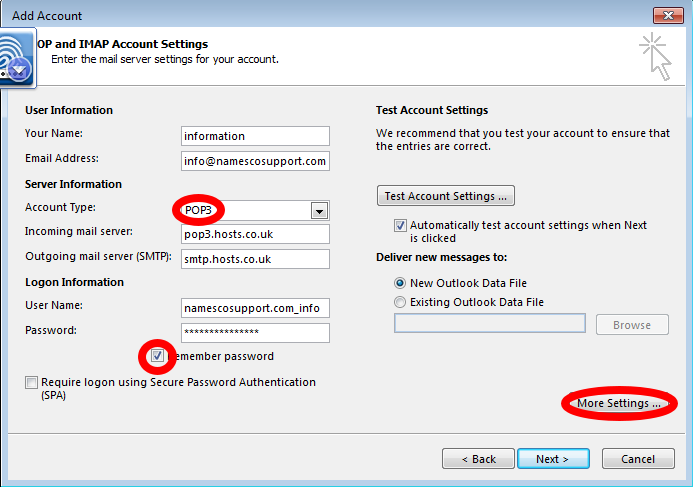
Task: Toggle the Remember password checkbox
Action: tap(157, 356)
